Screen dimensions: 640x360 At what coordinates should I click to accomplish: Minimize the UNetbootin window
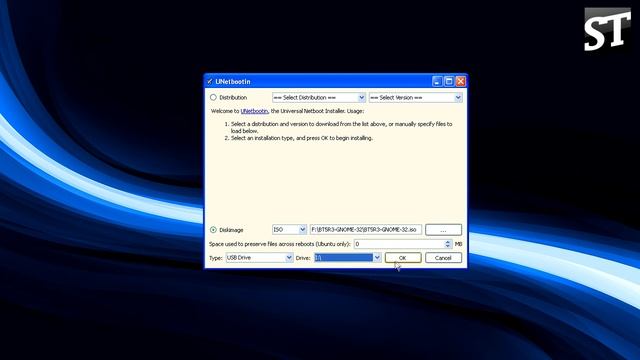437,81
